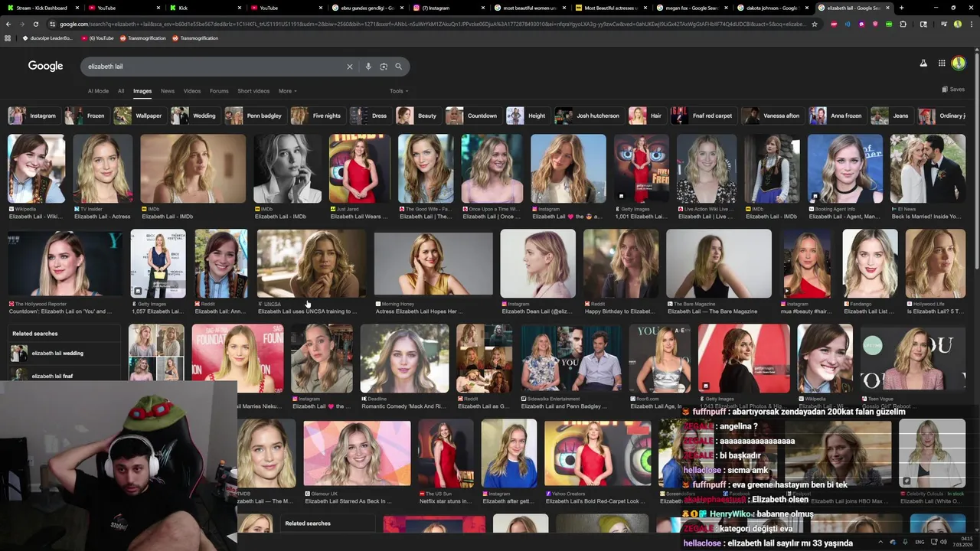Filter images by Beauty chip
Viewport: 980px width, 551px height.
[417, 116]
